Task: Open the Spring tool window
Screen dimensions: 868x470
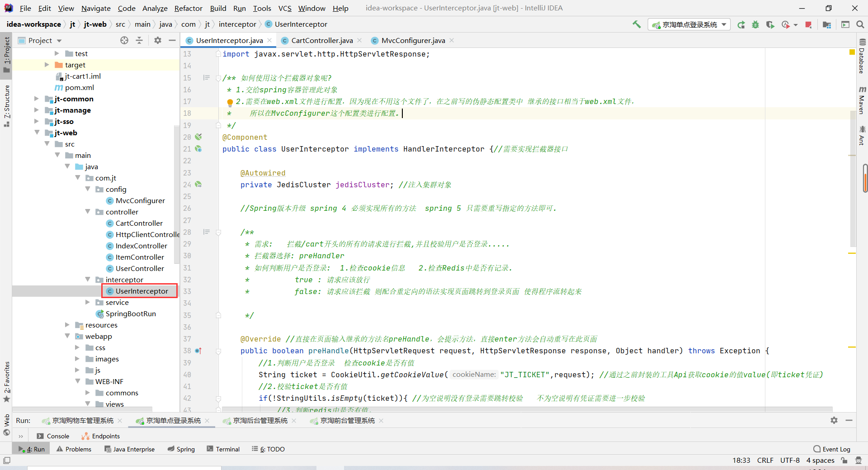Action: [x=181, y=449]
